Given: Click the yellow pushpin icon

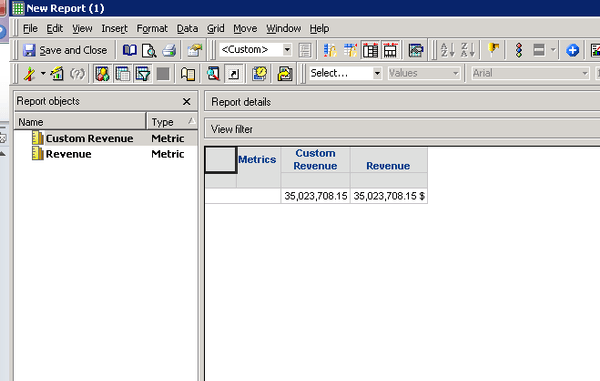Looking at the screenshot, I should coord(493,50).
